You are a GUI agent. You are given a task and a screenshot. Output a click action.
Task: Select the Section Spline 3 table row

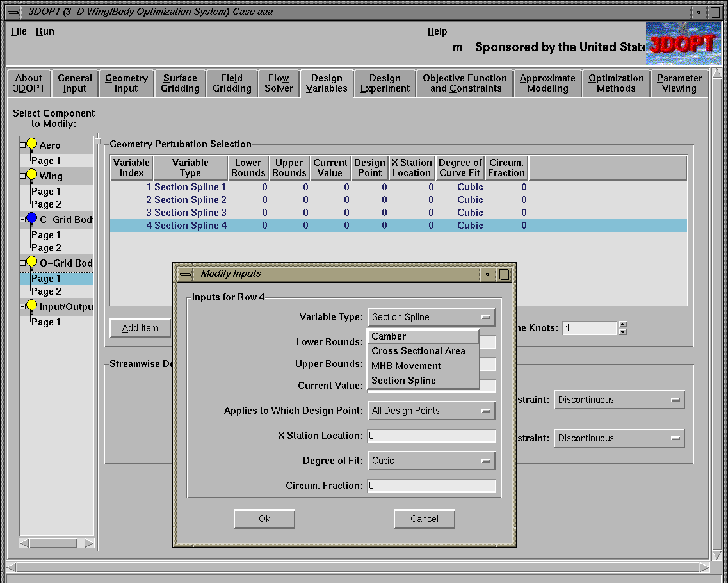398,213
